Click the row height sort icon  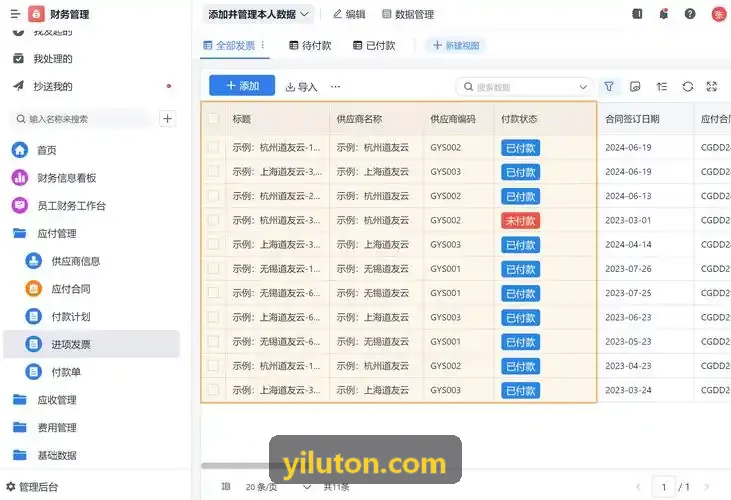click(x=662, y=86)
